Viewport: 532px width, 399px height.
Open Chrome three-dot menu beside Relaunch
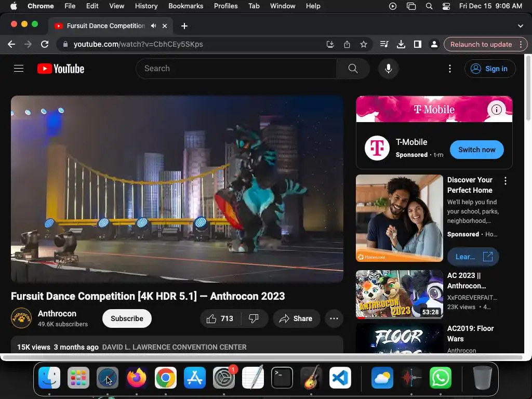[x=521, y=45]
